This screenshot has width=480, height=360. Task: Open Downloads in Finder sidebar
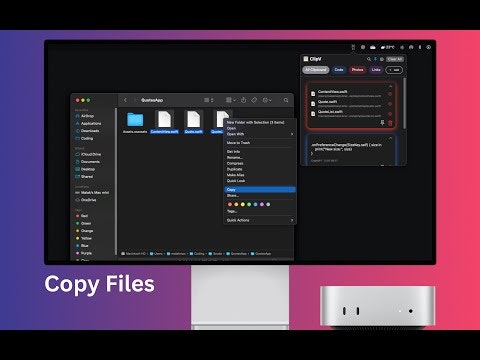pyautogui.click(x=87, y=131)
